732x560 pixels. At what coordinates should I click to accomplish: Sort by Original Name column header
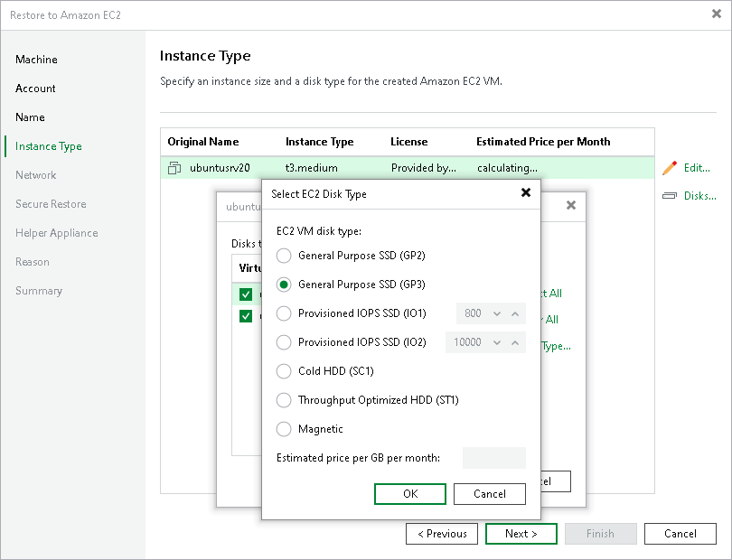[203, 142]
